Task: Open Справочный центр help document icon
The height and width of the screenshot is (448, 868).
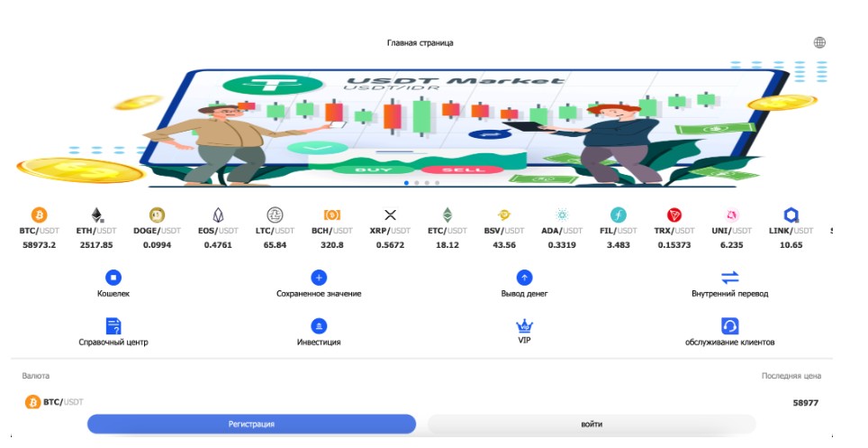Action: point(113,326)
